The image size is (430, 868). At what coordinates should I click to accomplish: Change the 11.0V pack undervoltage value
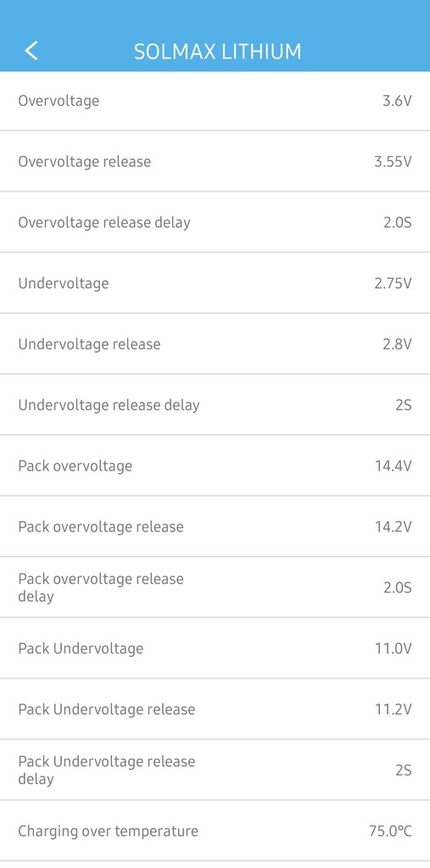pos(394,649)
